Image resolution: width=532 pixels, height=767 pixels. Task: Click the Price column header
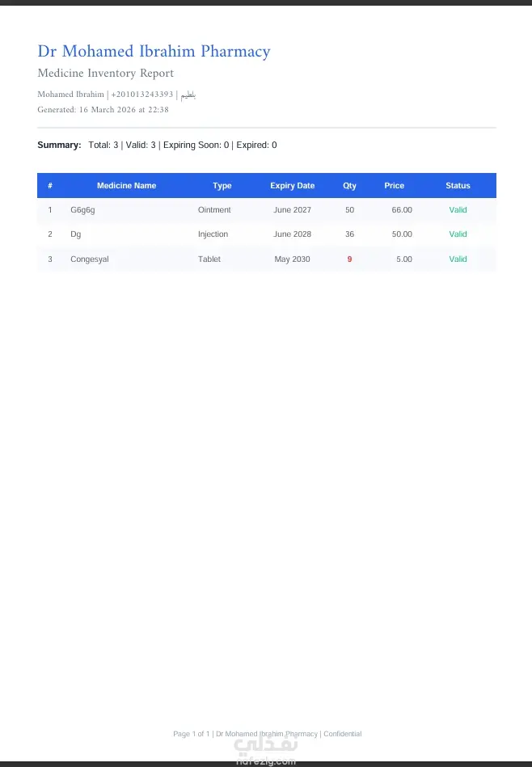click(394, 186)
